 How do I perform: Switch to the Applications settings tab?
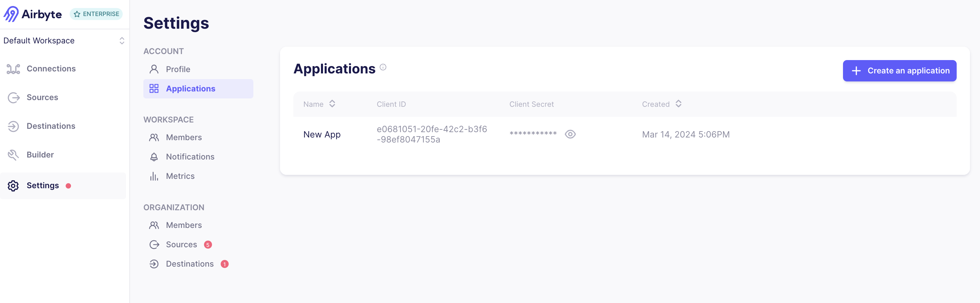[191, 88]
